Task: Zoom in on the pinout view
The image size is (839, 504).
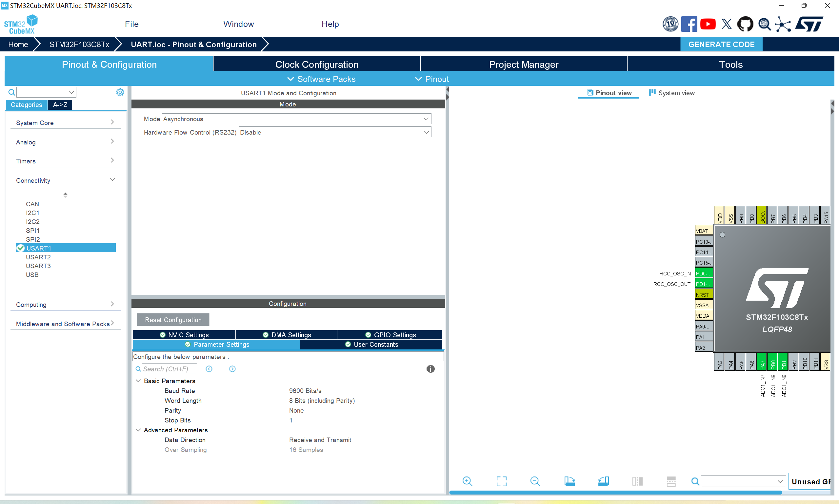Action: pyautogui.click(x=467, y=481)
